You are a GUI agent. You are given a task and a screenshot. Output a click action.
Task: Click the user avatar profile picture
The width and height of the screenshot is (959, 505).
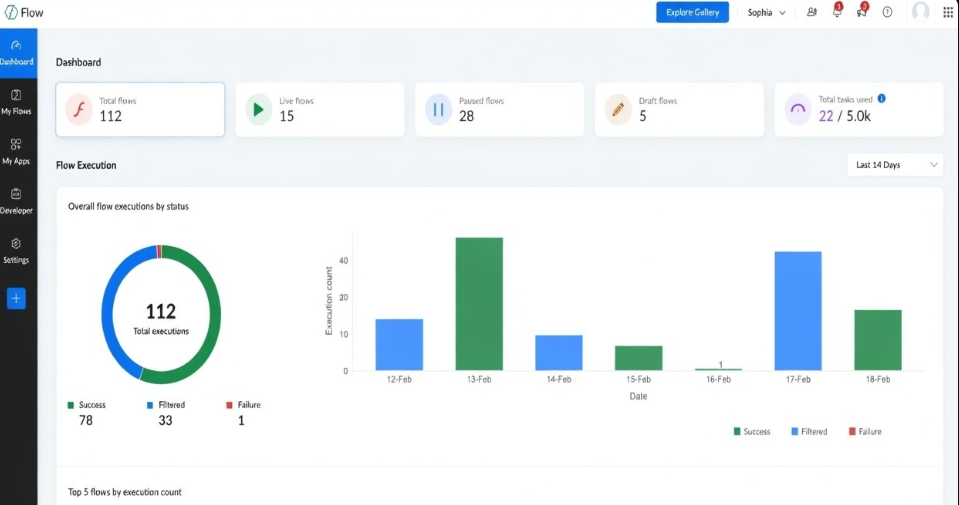(x=920, y=12)
